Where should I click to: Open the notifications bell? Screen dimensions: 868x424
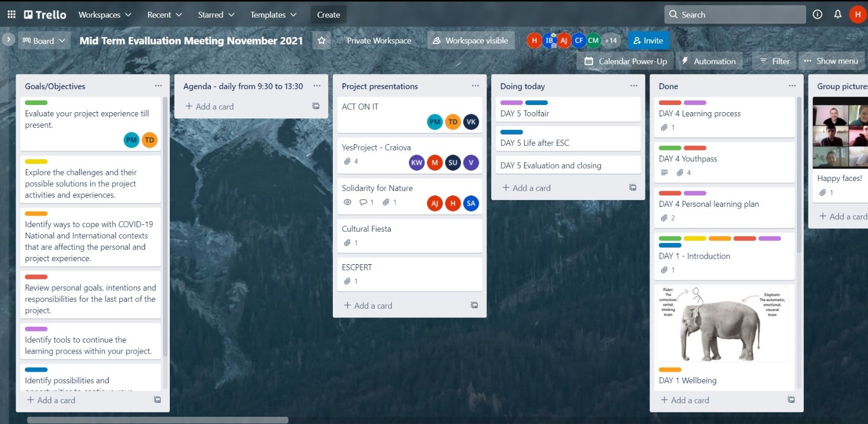pos(837,14)
